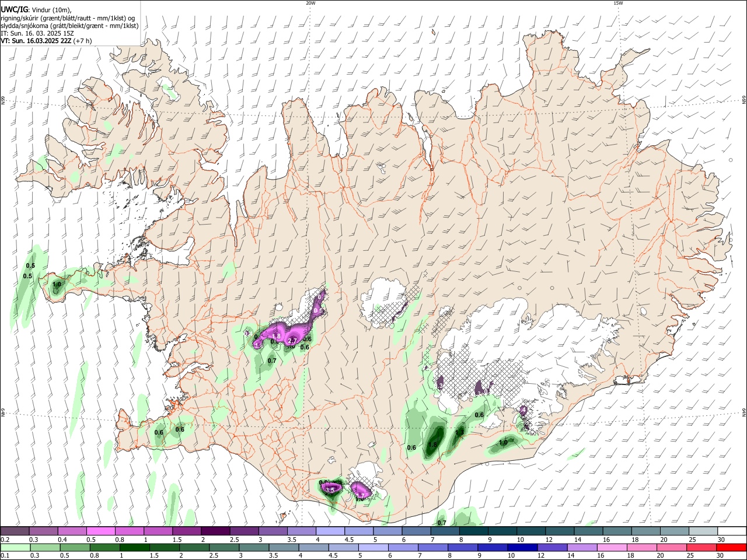The width and height of the screenshot is (747, 560).
Task: Click the light lavender 4 swatch in upper legend
Action: (330, 531)
